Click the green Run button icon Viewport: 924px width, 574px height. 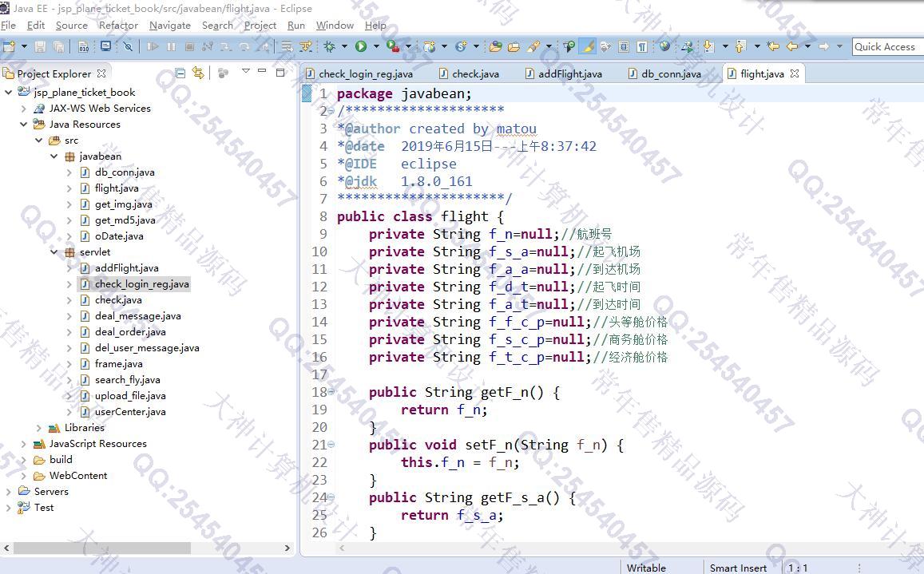click(x=361, y=46)
